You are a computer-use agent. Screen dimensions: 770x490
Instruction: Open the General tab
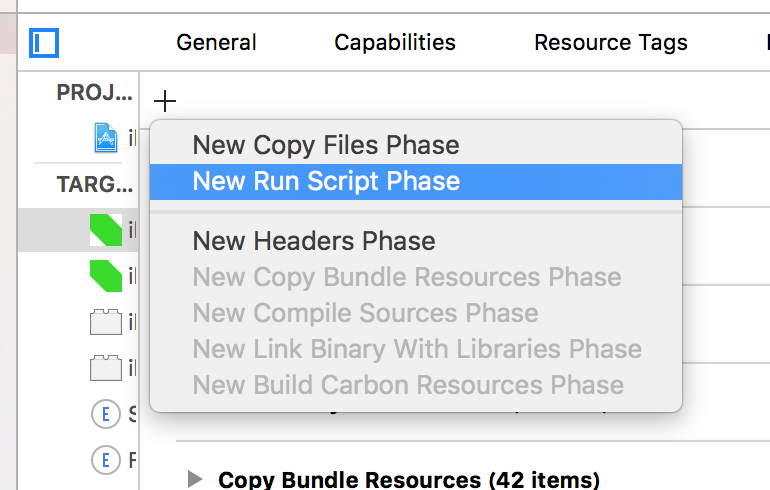(x=217, y=43)
